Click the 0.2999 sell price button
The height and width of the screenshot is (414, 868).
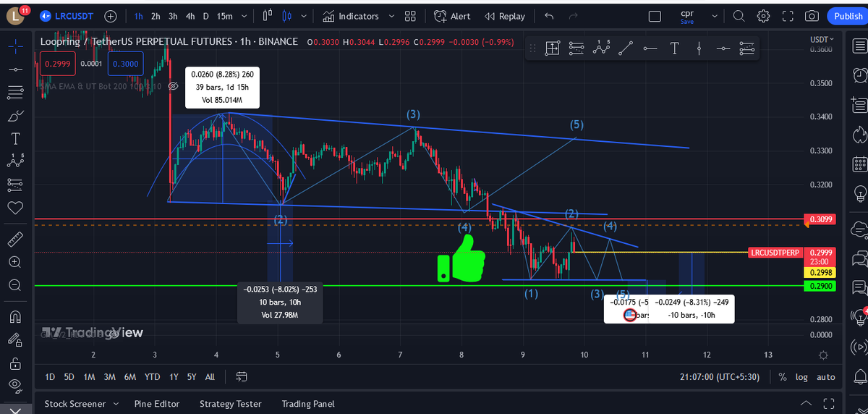[56, 64]
